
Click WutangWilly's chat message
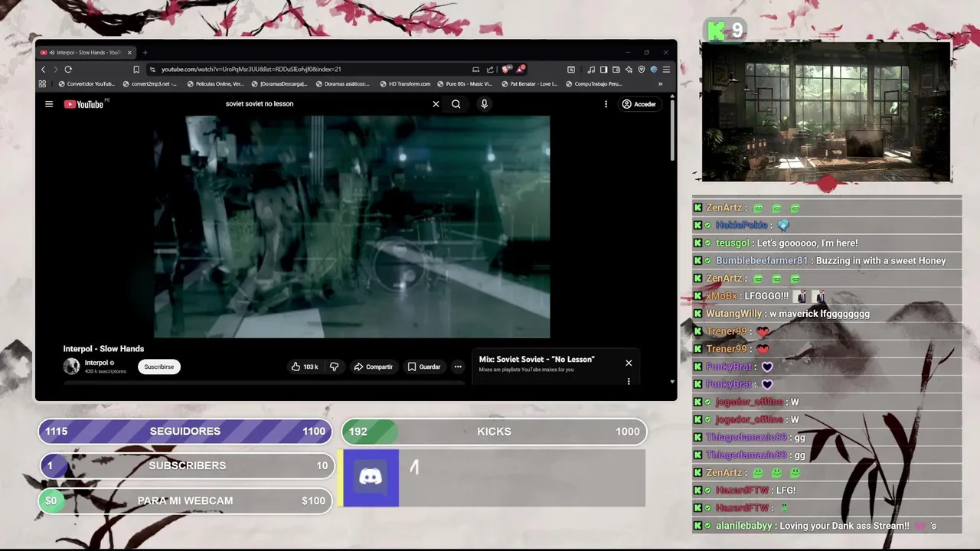827,313
